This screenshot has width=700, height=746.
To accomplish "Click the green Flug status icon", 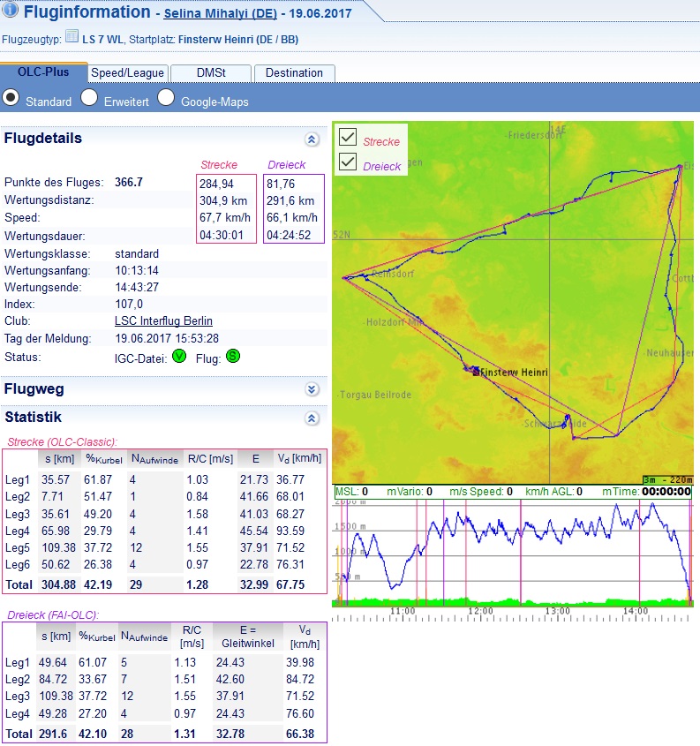I will (233, 357).
